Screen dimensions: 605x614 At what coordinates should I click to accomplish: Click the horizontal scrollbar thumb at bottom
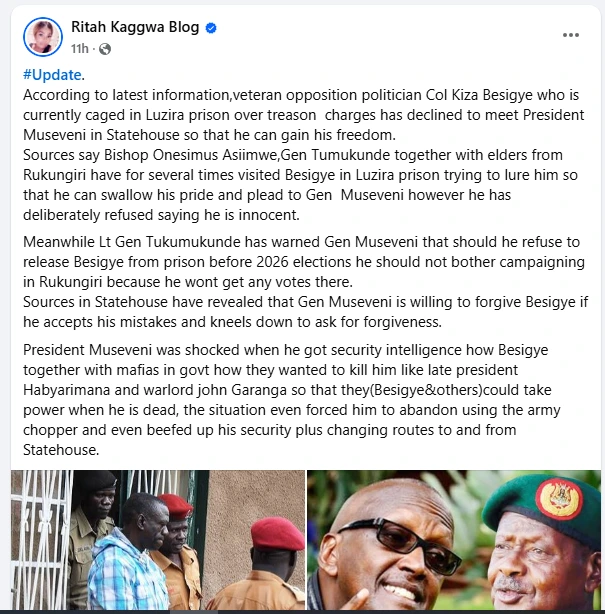194,612
